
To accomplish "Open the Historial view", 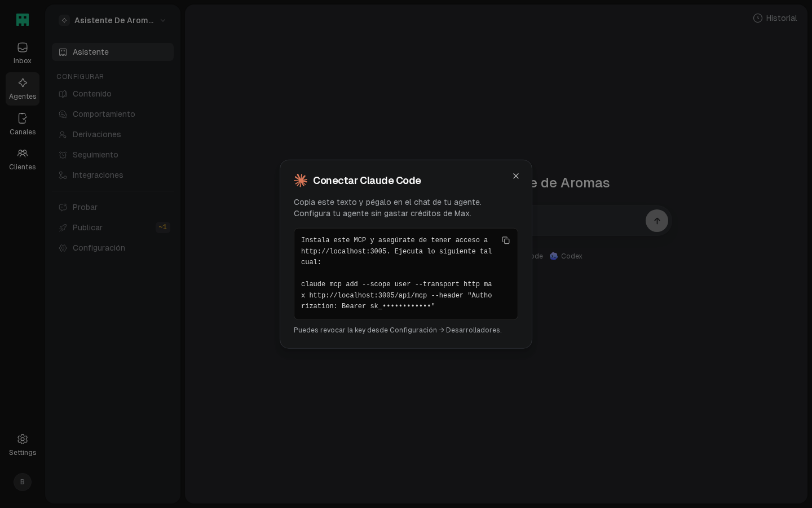I will (775, 18).
